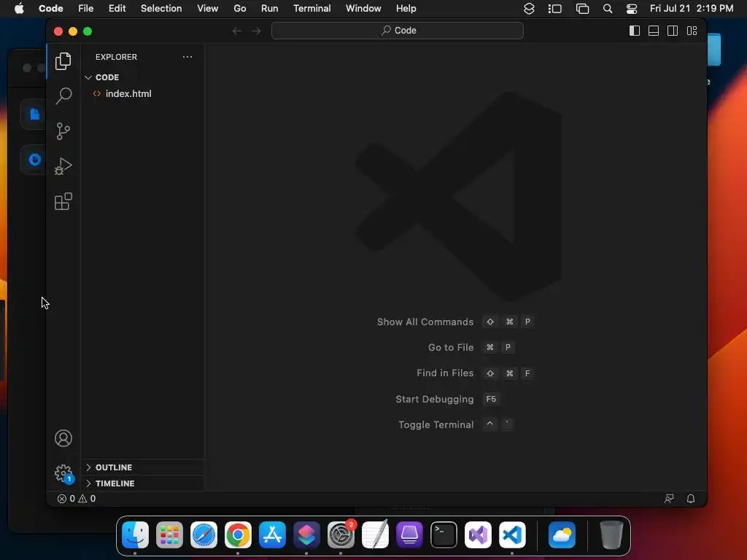The height and width of the screenshot is (560, 747).
Task: Open the Selection menu
Action: (x=161, y=9)
